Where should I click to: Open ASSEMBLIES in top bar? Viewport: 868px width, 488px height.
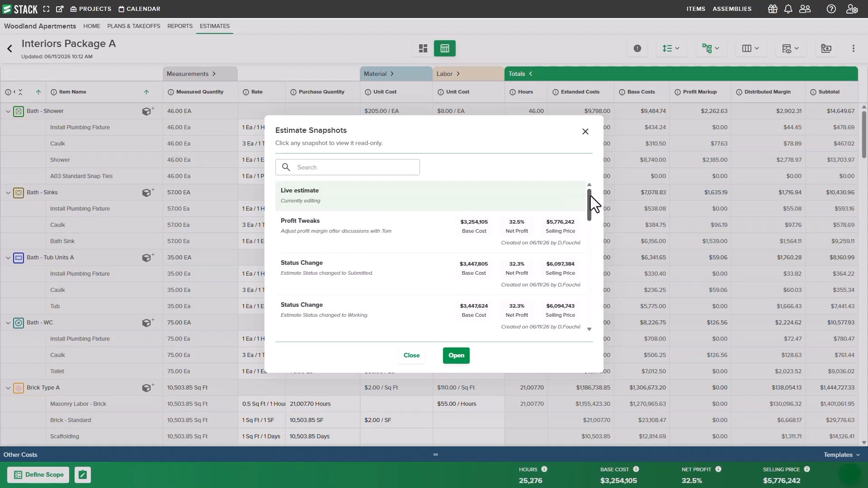pos(732,9)
